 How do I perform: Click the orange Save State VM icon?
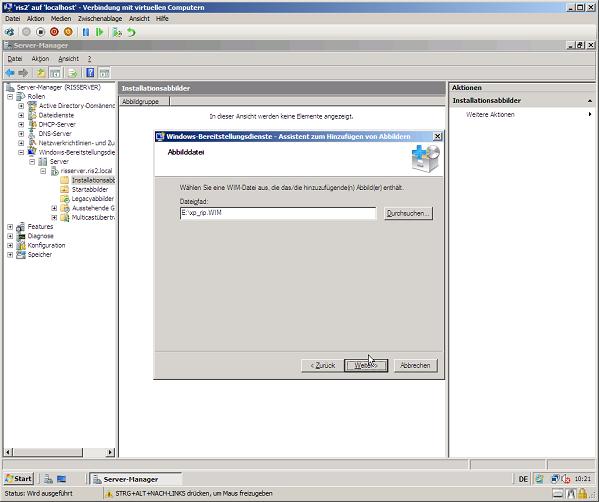coord(68,32)
